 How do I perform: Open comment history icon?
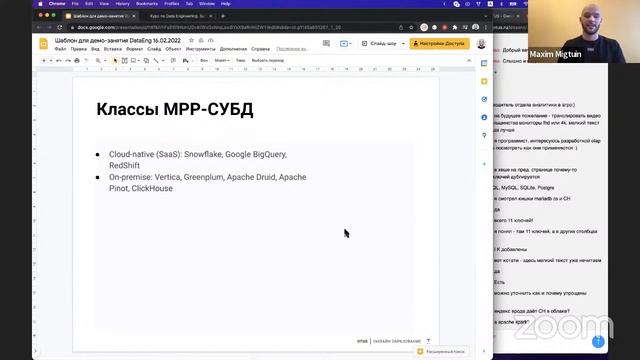[326, 43]
